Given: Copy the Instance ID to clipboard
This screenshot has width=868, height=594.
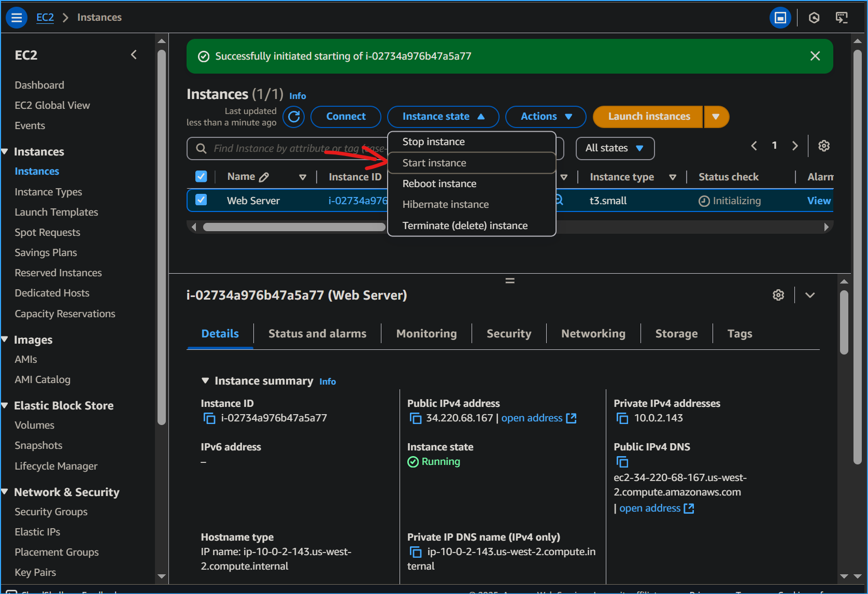Looking at the screenshot, I should click(209, 418).
